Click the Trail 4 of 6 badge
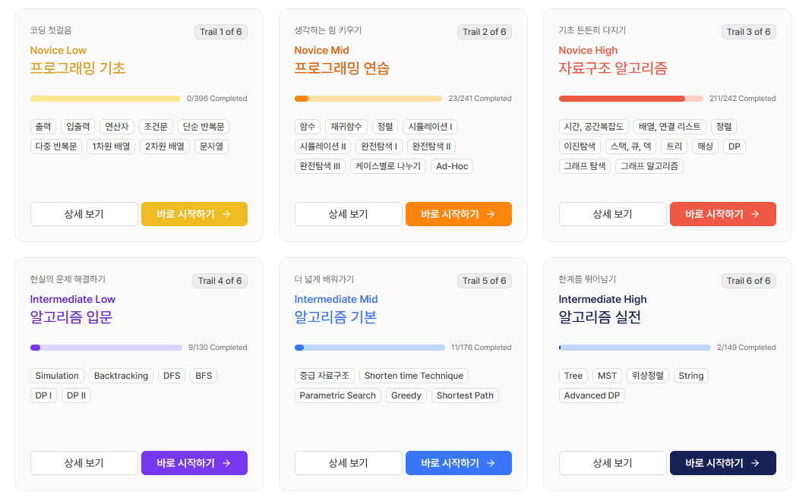Image resolution: width=812 pixels, height=504 pixels. [220, 280]
